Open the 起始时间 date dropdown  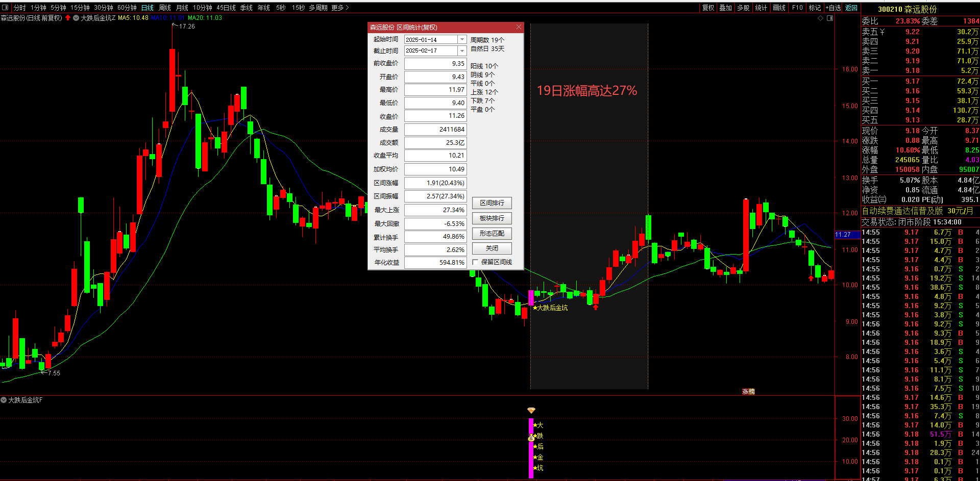coord(462,39)
